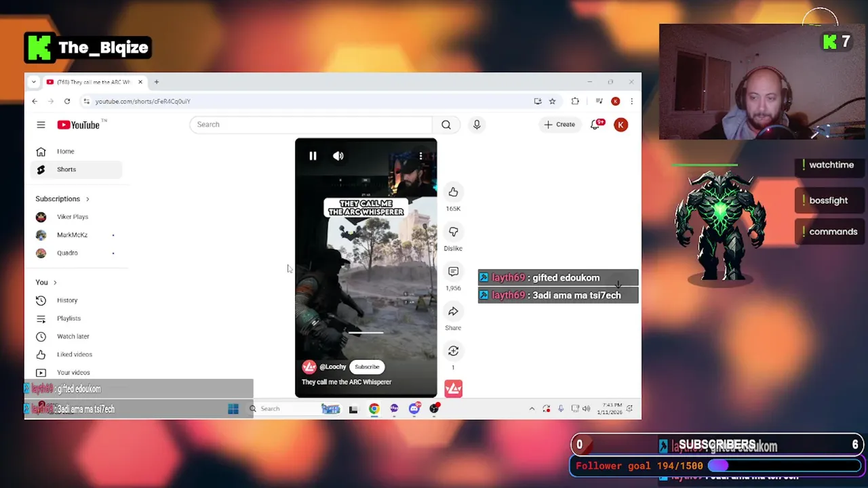Start voice search with the microphone icon
The image size is (868, 488).
pos(477,125)
